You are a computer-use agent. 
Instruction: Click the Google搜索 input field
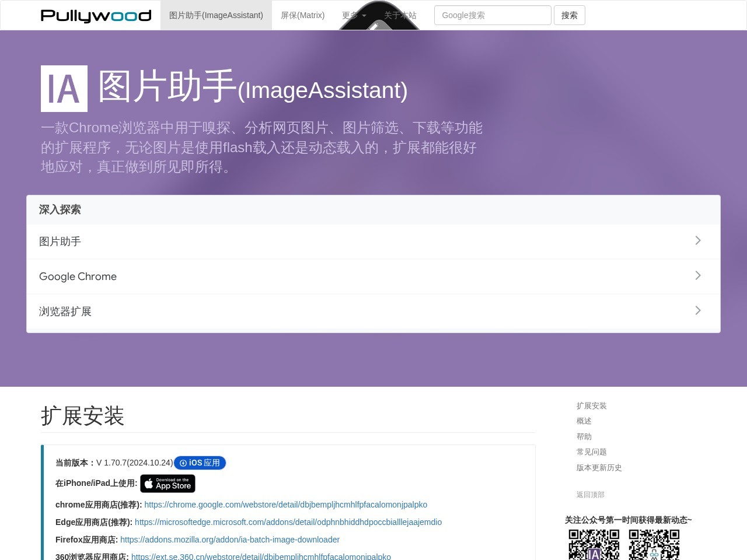click(493, 15)
